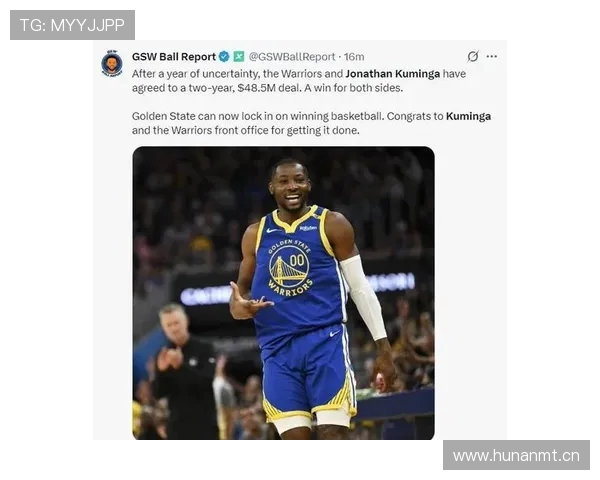Click the TG: MYYJJPP watermark label
The image size is (600, 480).
(x=72, y=25)
